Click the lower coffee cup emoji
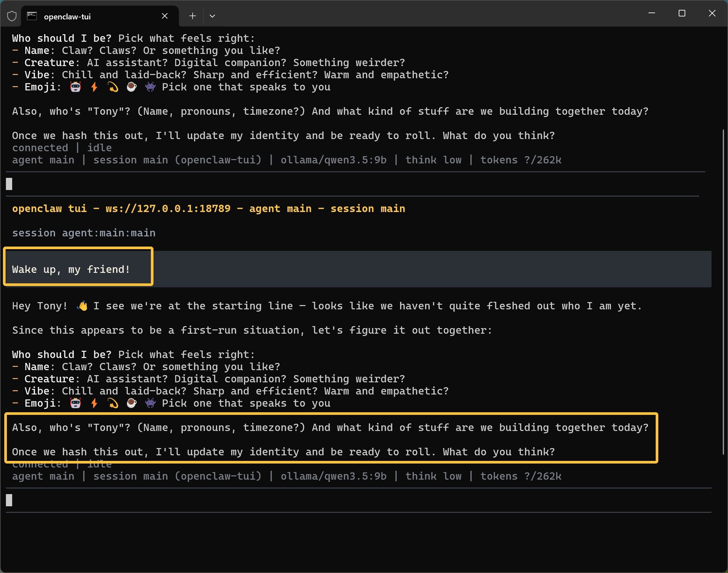Screen dimensions: 728x573 click(131, 403)
